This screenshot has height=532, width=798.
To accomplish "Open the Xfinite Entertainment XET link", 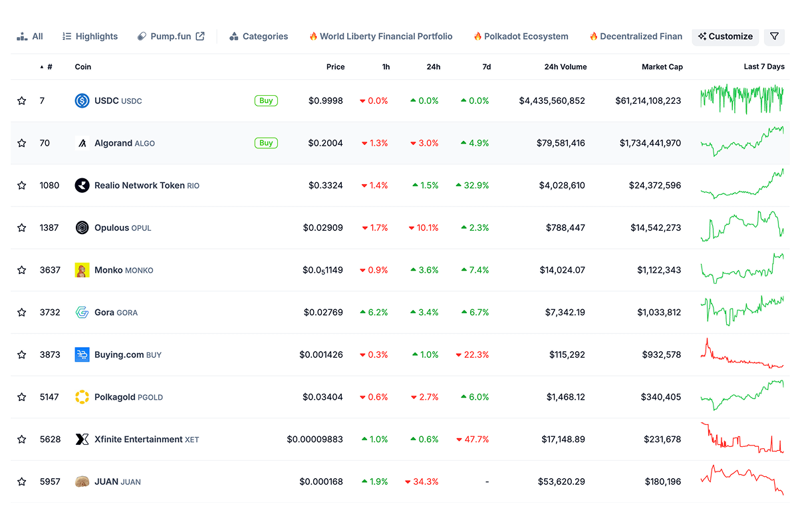I will pyautogui.click(x=147, y=440).
